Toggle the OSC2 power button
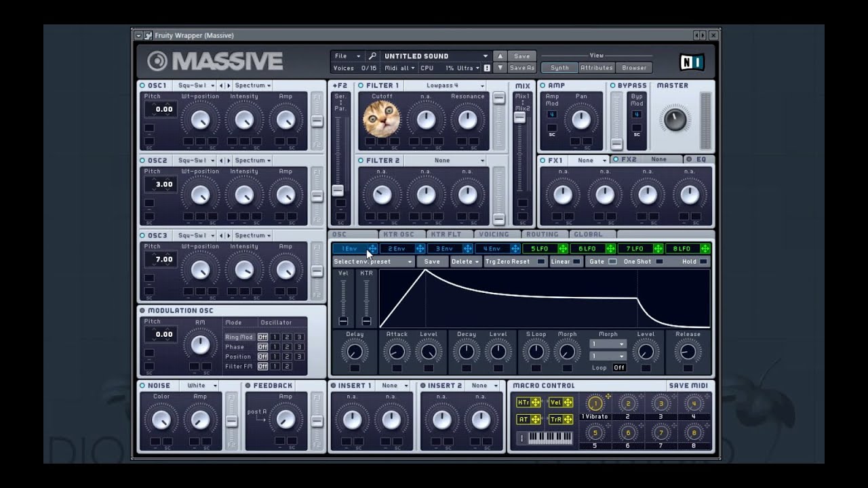This screenshot has width=868, height=488. pos(142,161)
